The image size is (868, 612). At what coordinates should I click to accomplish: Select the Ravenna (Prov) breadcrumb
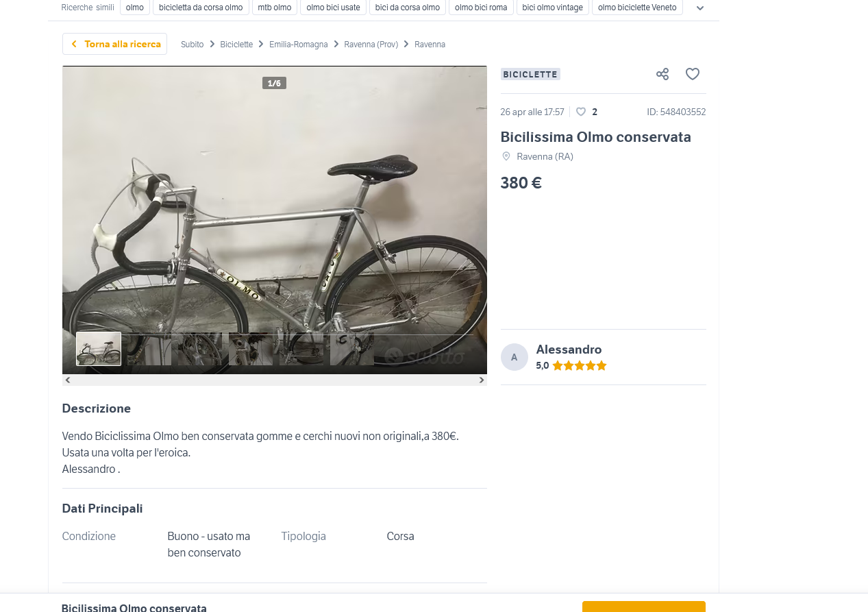371,45
